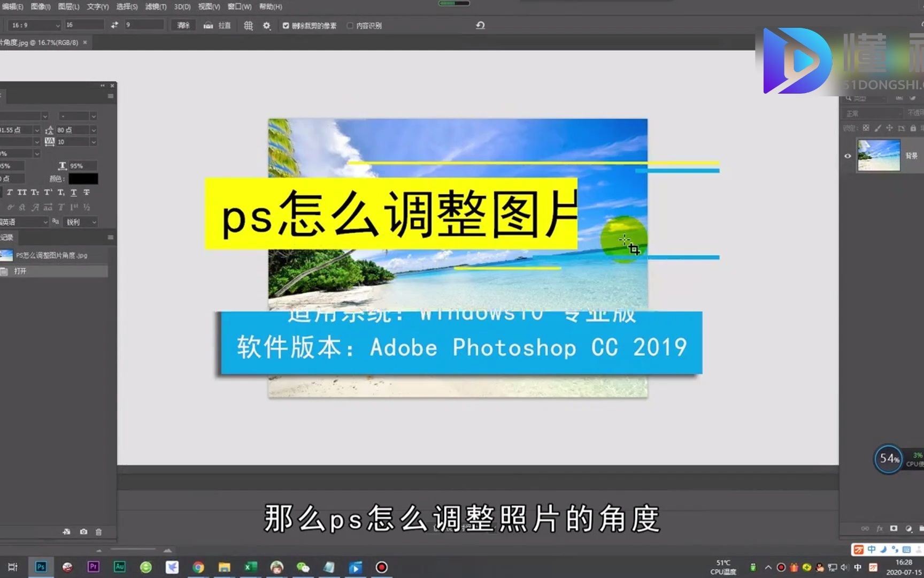Toggle superscript style button

[x=48, y=193]
